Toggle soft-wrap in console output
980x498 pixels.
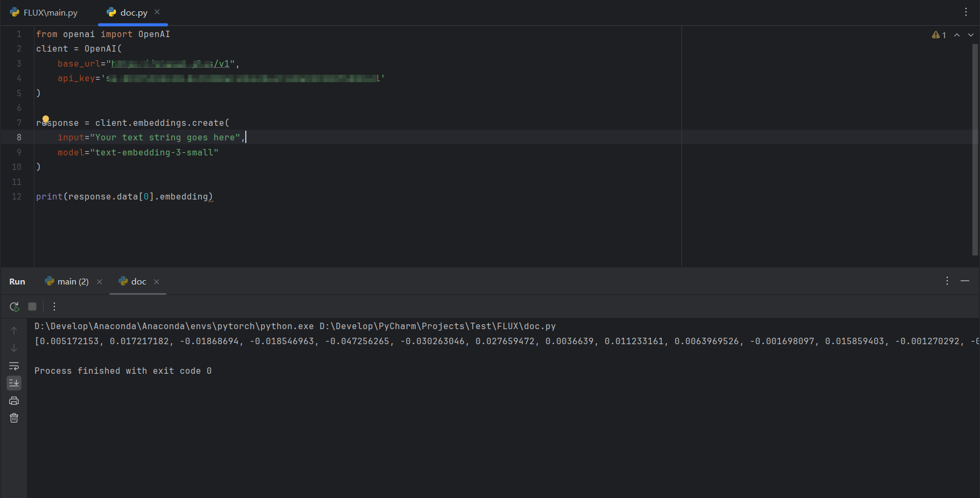pyautogui.click(x=14, y=366)
